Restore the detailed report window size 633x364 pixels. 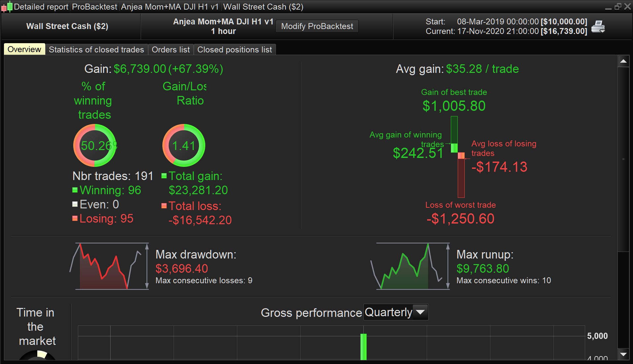617,7
